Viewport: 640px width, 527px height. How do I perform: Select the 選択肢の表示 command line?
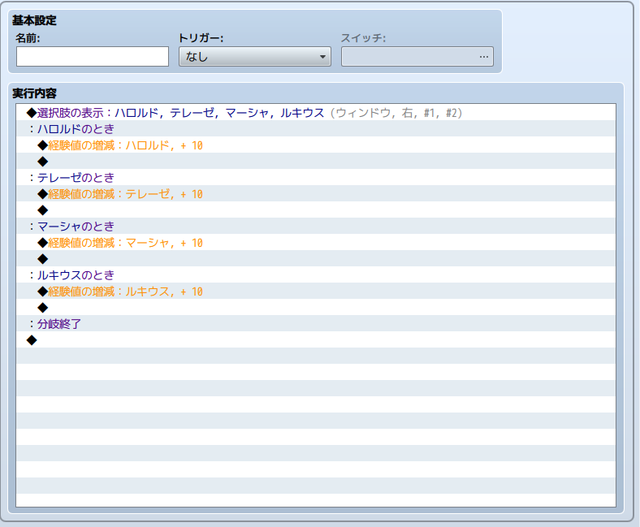[x=316, y=113]
